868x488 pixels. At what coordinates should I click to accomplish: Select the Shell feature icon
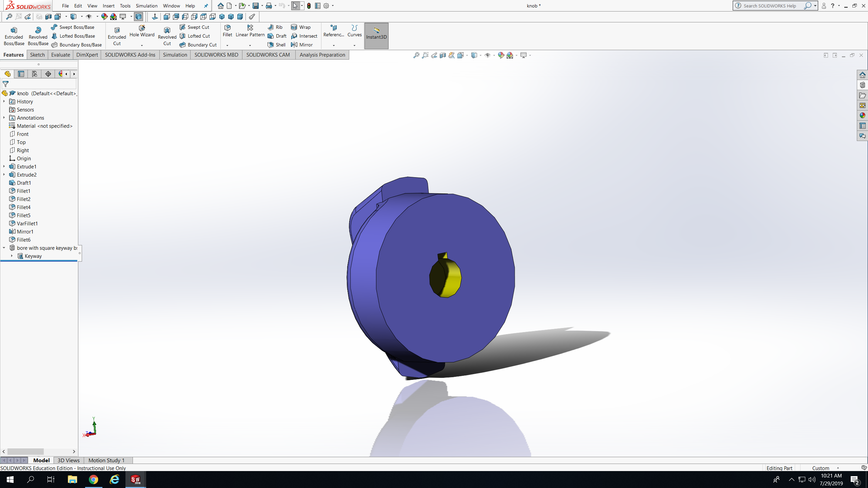pyautogui.click(x=271, y=45)
